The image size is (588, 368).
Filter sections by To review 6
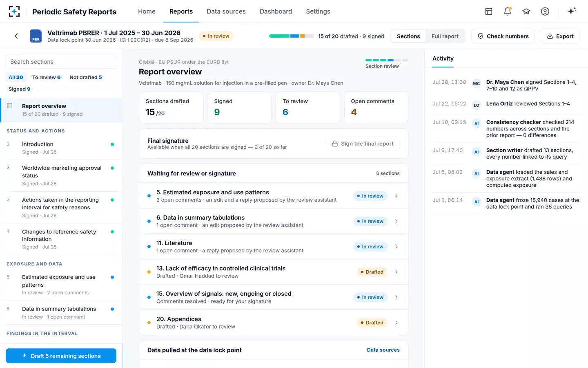[x=46, y=77]
